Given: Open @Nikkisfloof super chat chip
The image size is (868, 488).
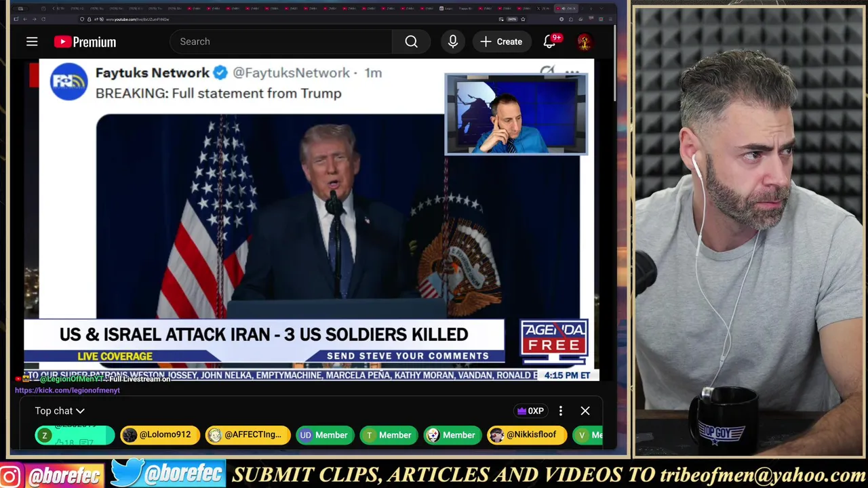Looking at the screenshot, I should (527, 435).
